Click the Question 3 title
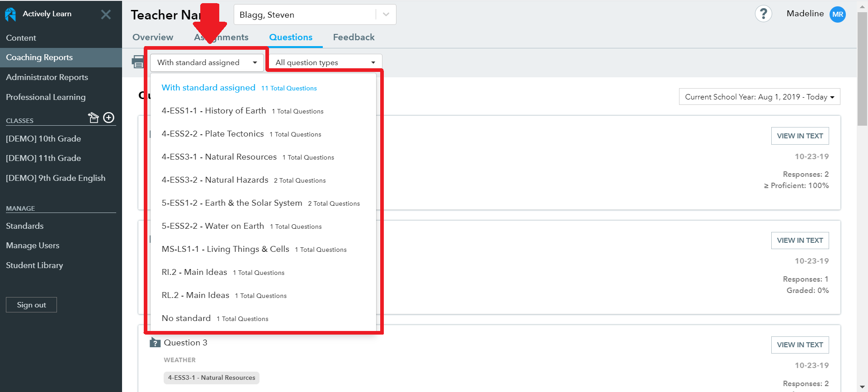The height and width of the screenshot is (392, 868). pyautogui.click(x=185, y=343)
